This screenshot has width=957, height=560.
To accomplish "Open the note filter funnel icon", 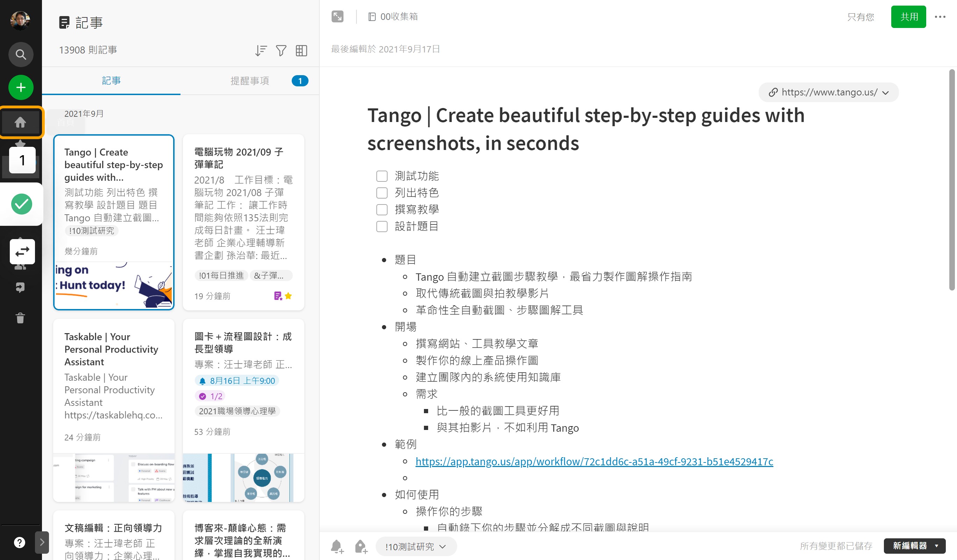I will [281, 50].
